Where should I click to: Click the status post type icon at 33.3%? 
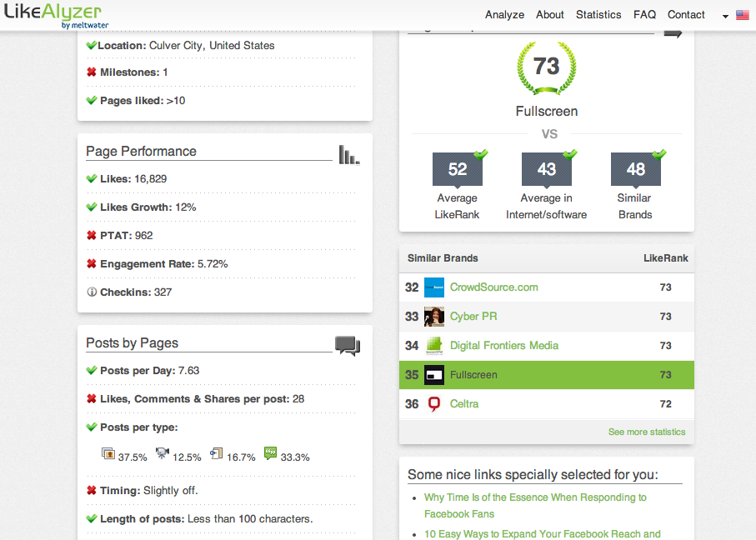coord(270,452)
